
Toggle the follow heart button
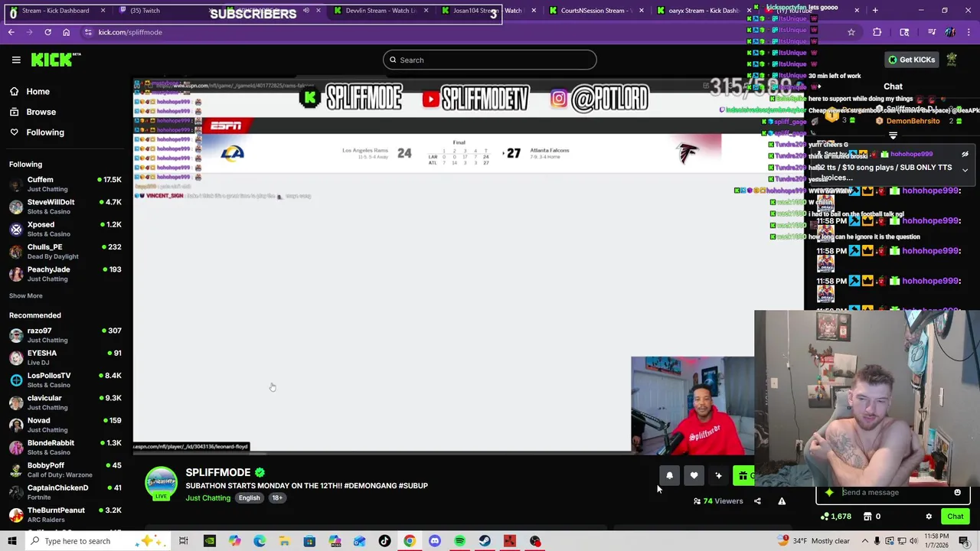click(694, 476)
